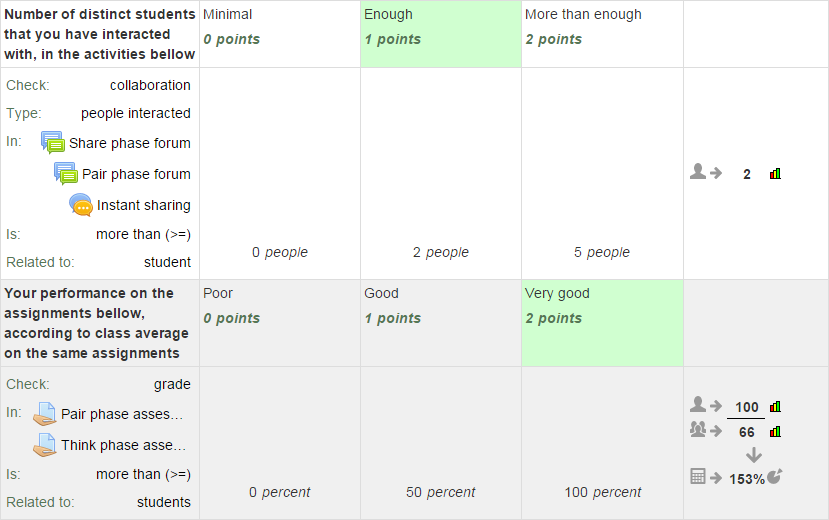The width and height of the screenshot is (829, 520).
Task: Click the Pair phase assessment assignment icon
Action: coord(45,414)
